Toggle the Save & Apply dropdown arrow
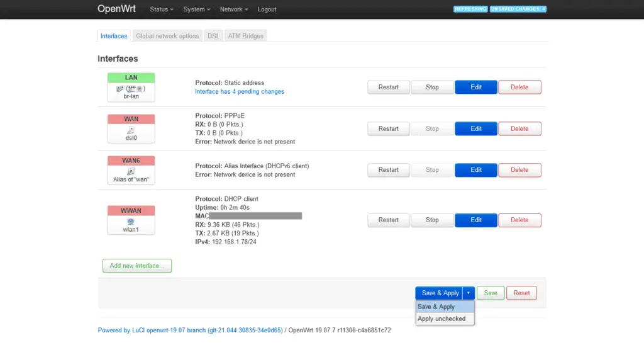This screenshot has width=644, height=362. pyautogui.click(x=469, y=293)
